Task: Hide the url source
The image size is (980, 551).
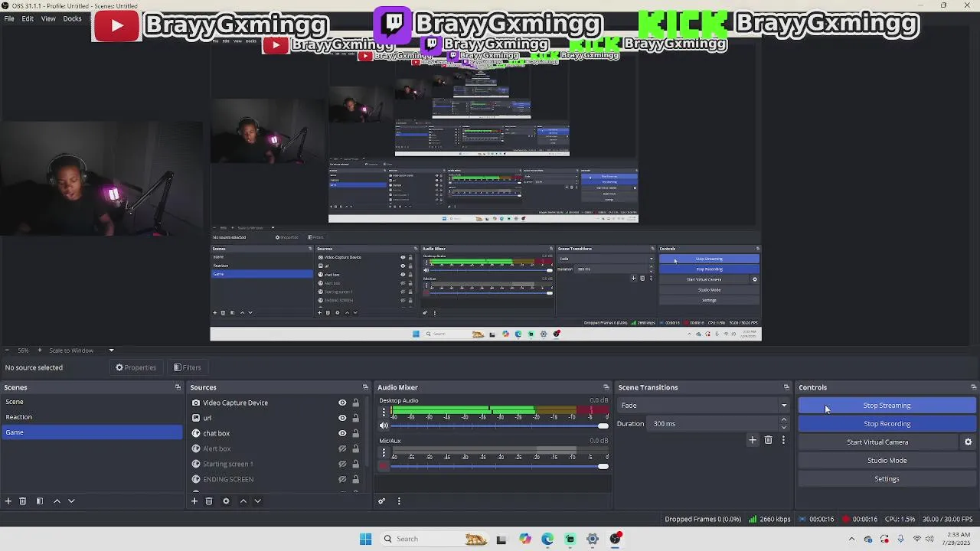Action: click(x=342, y=418)
